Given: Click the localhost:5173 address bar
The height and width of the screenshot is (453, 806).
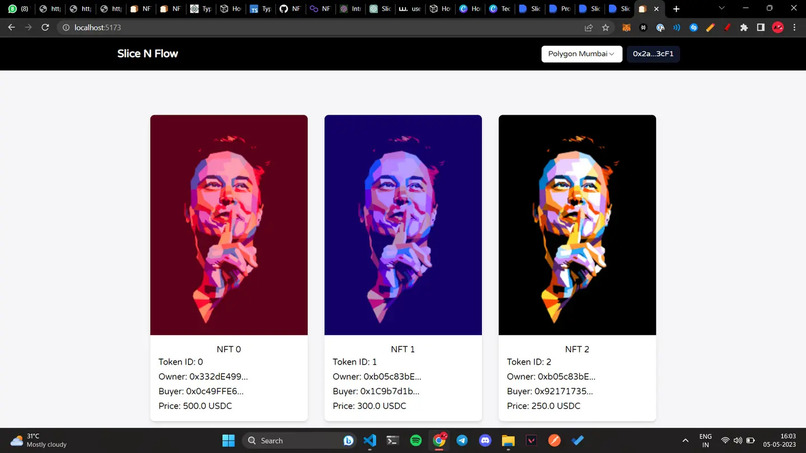Looking at the screenshot, I should tap(324, 27).
